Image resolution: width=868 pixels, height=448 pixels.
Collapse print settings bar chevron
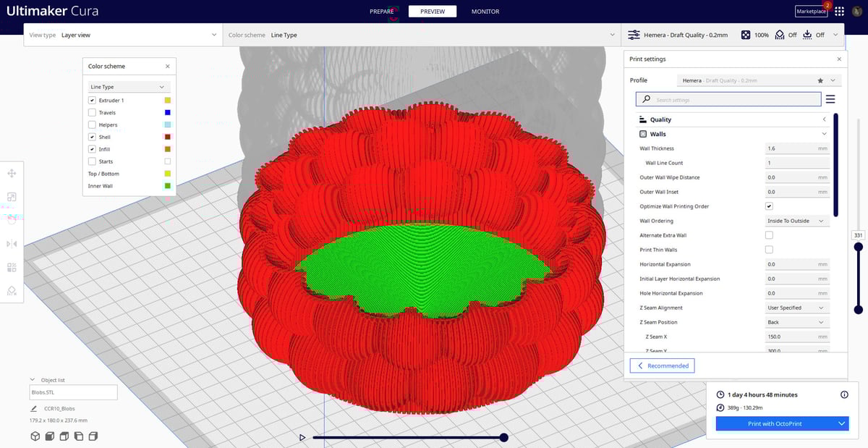[x=836, y=35]
